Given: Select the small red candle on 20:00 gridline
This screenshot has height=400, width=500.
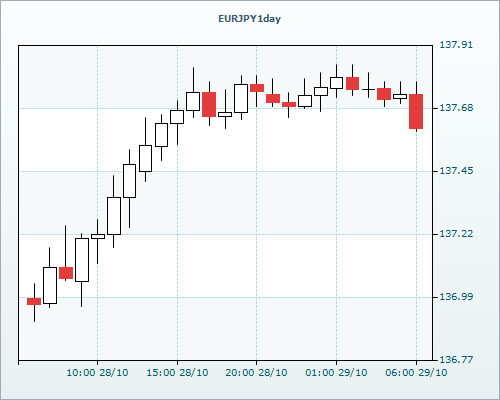Looking at the screenshot, I should point(257,88).
